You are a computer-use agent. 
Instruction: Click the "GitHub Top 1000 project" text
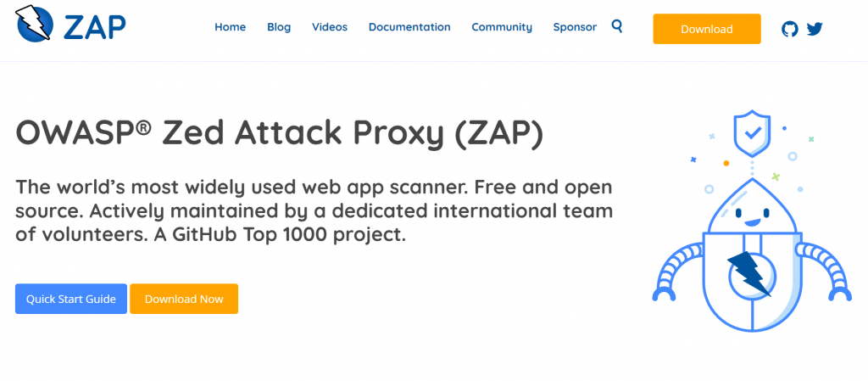pyautogui.click(x=305, y=234)
